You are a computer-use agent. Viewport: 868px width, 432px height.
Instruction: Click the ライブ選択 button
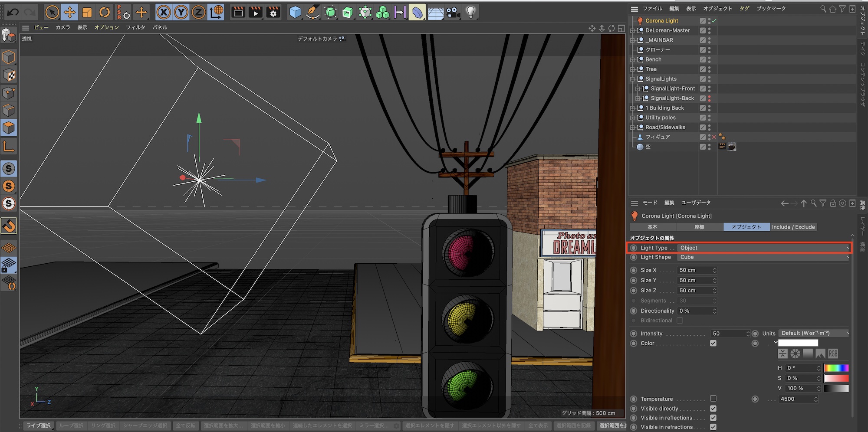[x=38, y=425]
